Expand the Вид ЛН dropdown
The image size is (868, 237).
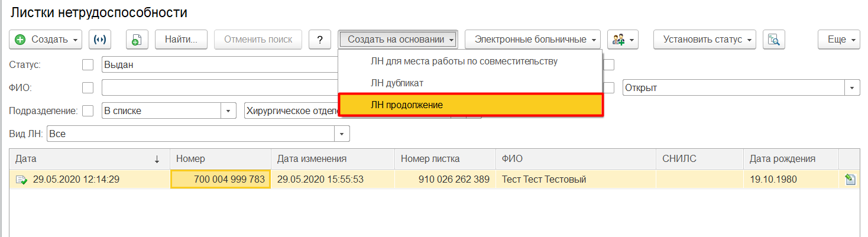coord(342,134)
